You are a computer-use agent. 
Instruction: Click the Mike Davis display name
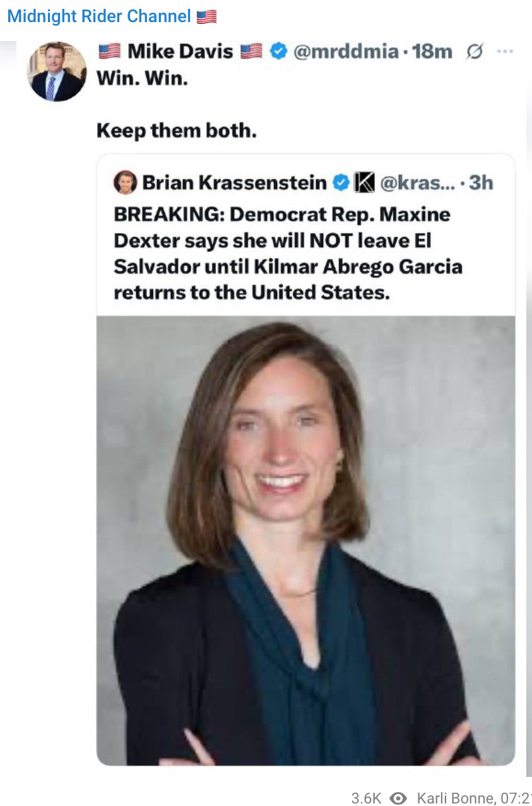click(x=180, y=52)
